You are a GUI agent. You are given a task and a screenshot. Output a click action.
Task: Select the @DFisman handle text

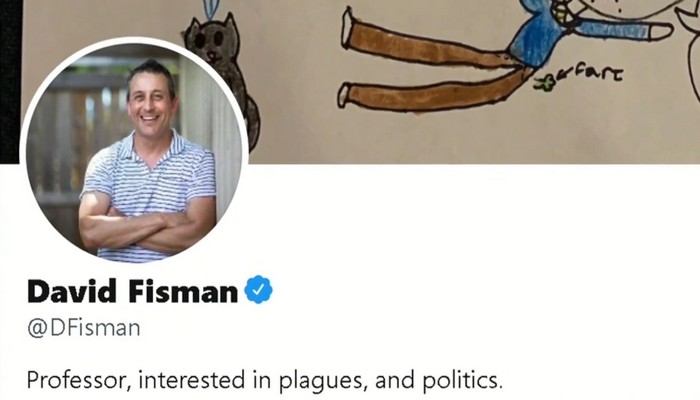pyautogui.click(x=83, y=328)
